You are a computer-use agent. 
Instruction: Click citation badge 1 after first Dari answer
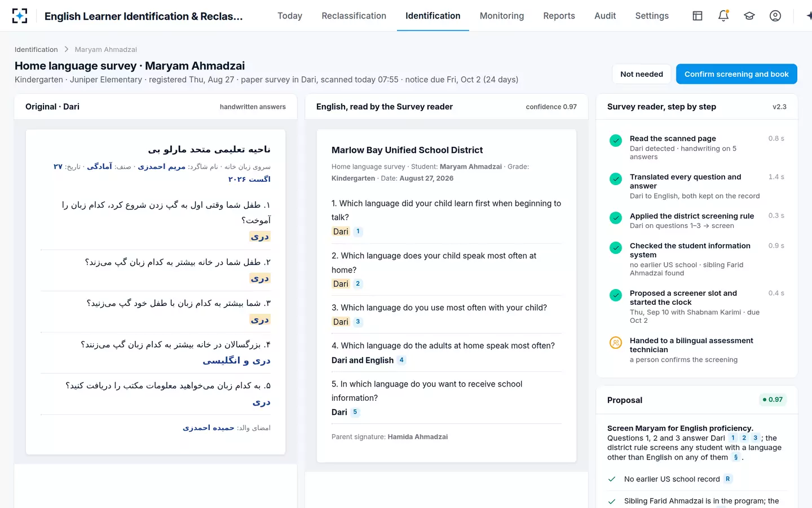click(x=358, y=231)
